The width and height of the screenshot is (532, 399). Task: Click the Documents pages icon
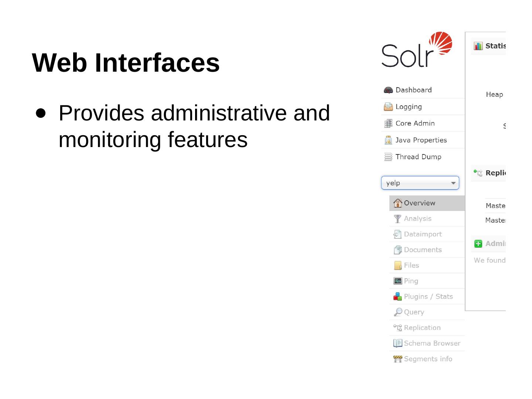point(398,250)
